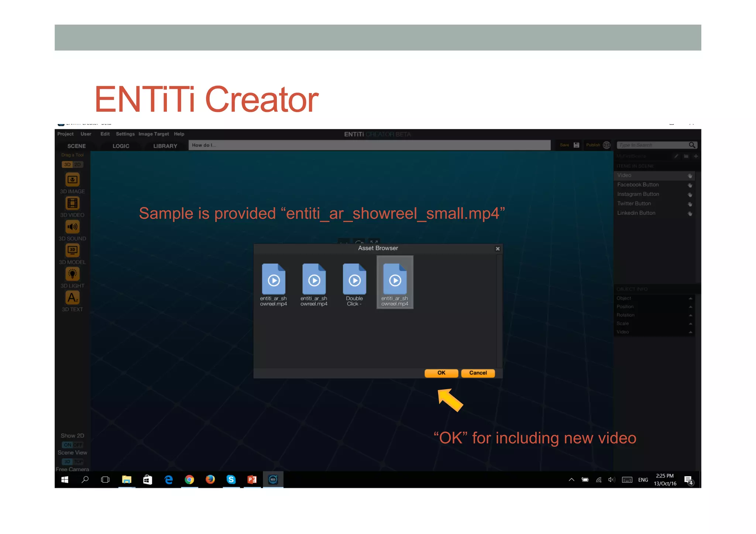
Task: Expand the Scale section arrow
Action: (x=690, y=324)
